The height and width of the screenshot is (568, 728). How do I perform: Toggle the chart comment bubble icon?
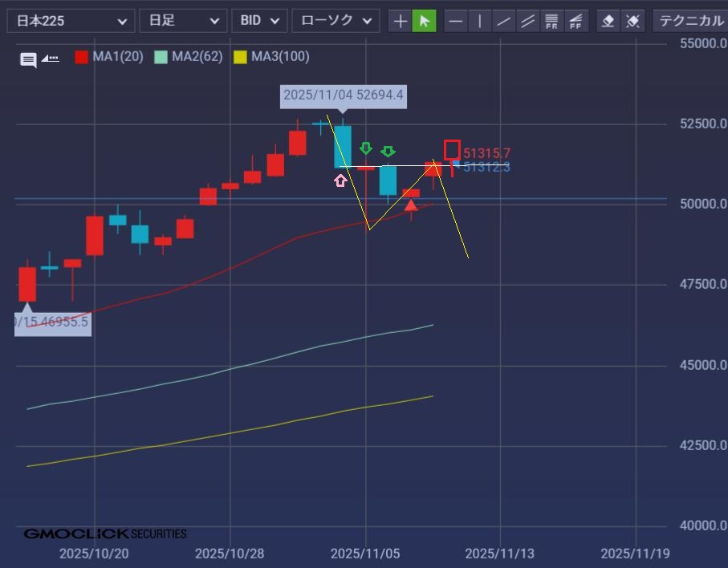tap(28, 59)
